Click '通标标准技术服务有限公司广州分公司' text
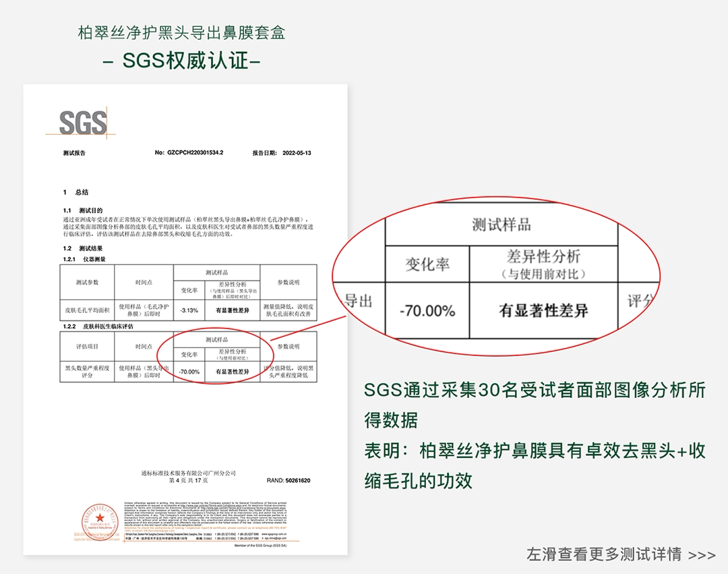 click(x=189, y=473)
